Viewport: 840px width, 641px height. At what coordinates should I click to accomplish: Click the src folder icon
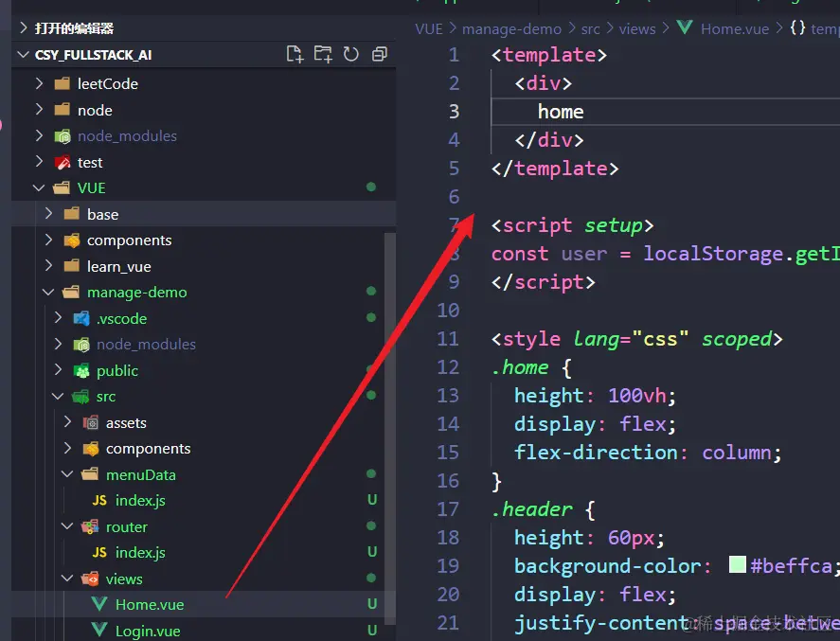tap(80, 397)
